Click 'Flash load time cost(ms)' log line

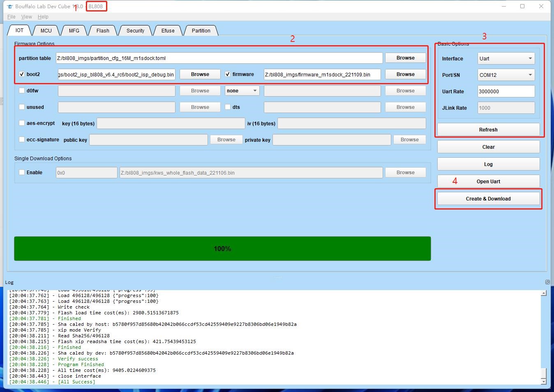94,313
